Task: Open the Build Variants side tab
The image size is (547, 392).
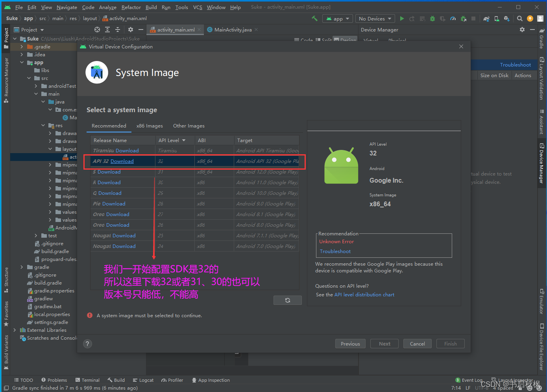Action: (x=6, y=352)
